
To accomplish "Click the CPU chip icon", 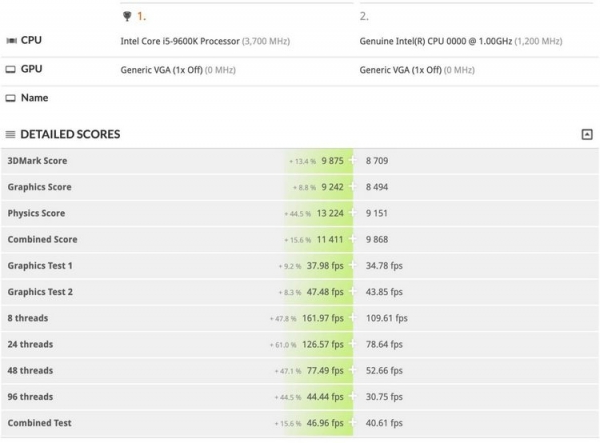I will tap(11, 41).
